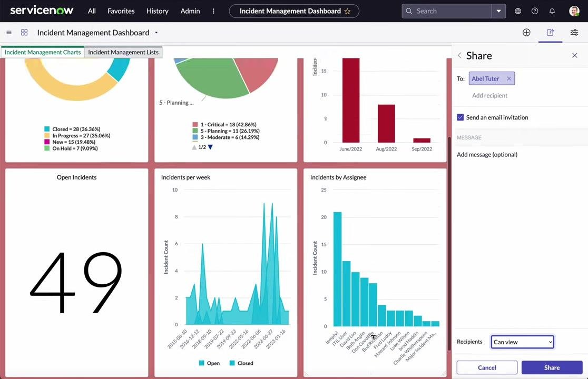Toggle Closed series in Incidents per week legend
The height and width of the screenshot is (379, 588).
click(x=241, y=363)
